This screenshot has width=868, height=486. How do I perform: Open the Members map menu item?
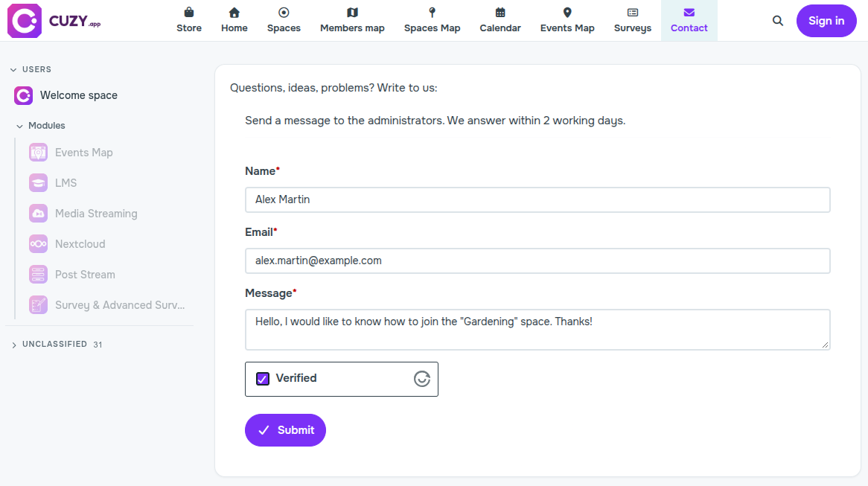[x=352, y=21]
